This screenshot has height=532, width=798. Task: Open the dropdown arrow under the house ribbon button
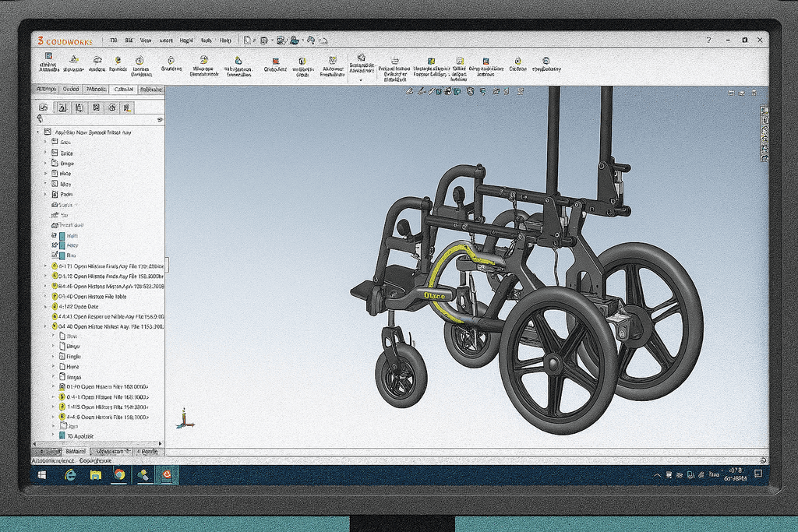coord(360,79)
